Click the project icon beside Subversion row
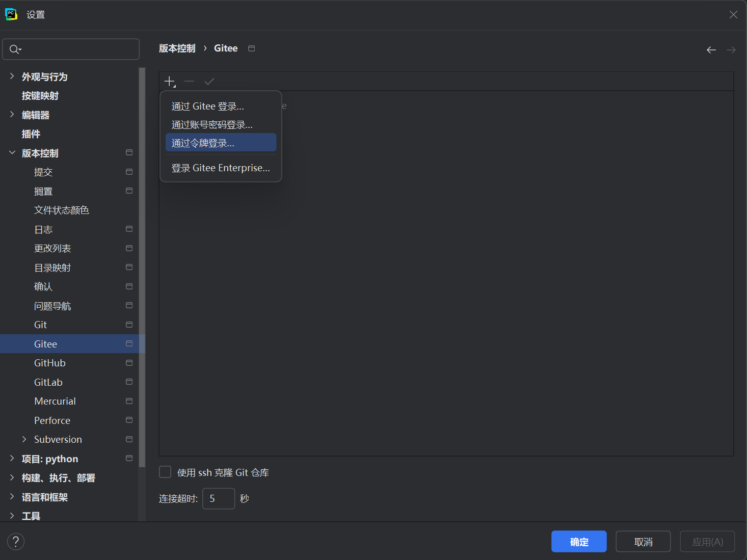Screen dimensions: 747x560 [129, 439]
